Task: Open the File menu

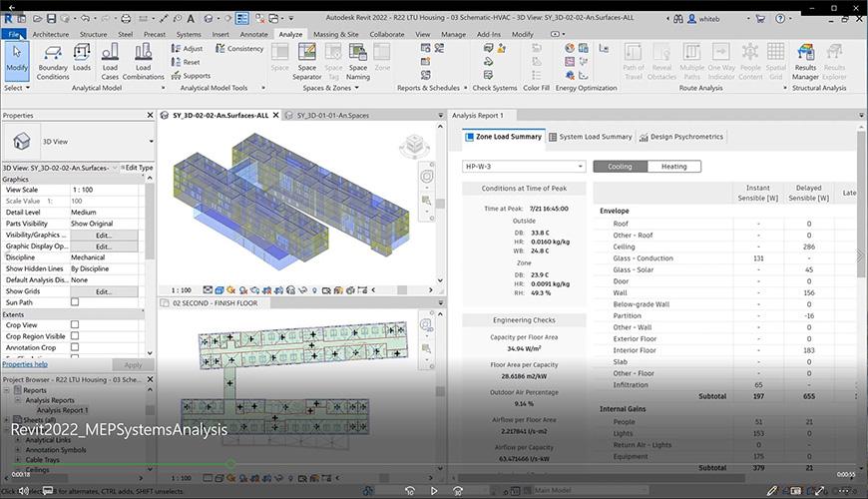Action: (x=14, y=34)
